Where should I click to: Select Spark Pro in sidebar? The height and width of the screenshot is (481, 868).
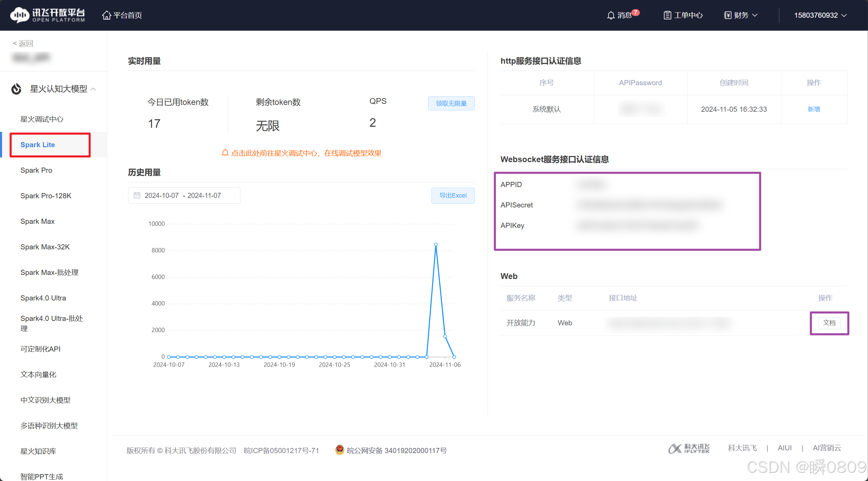pos(36,170)
